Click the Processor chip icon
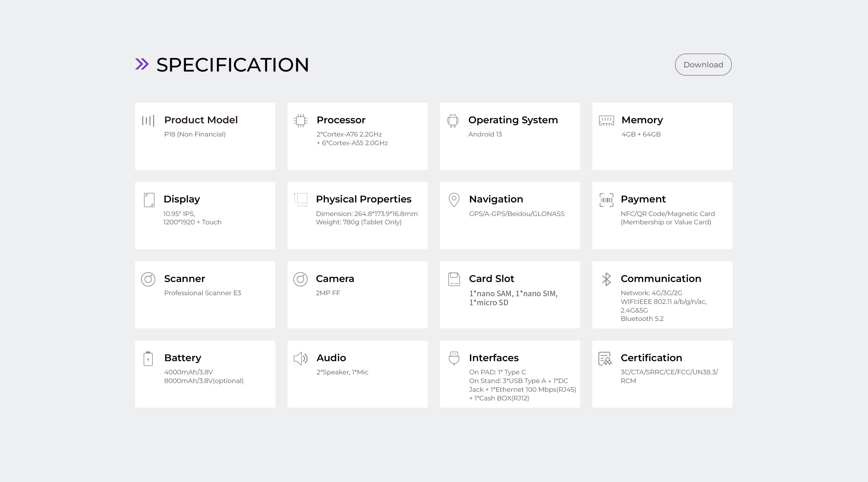 301,120
